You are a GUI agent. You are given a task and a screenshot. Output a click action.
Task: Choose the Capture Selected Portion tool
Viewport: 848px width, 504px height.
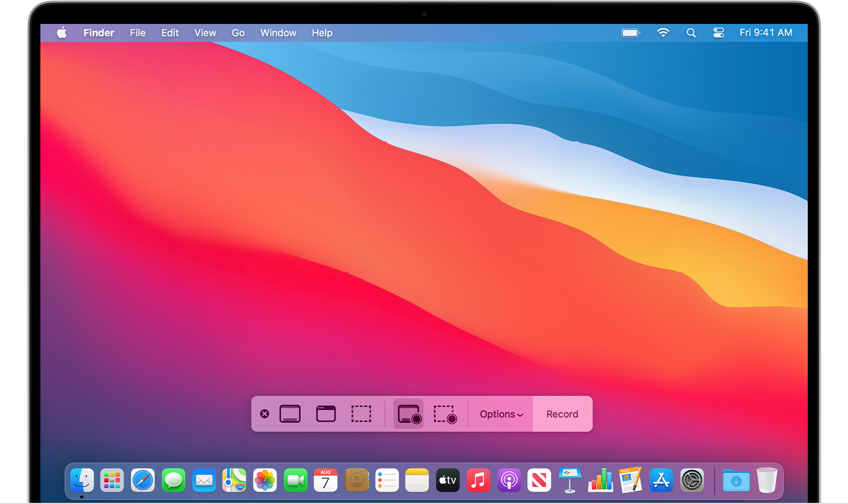coord(361,413)
